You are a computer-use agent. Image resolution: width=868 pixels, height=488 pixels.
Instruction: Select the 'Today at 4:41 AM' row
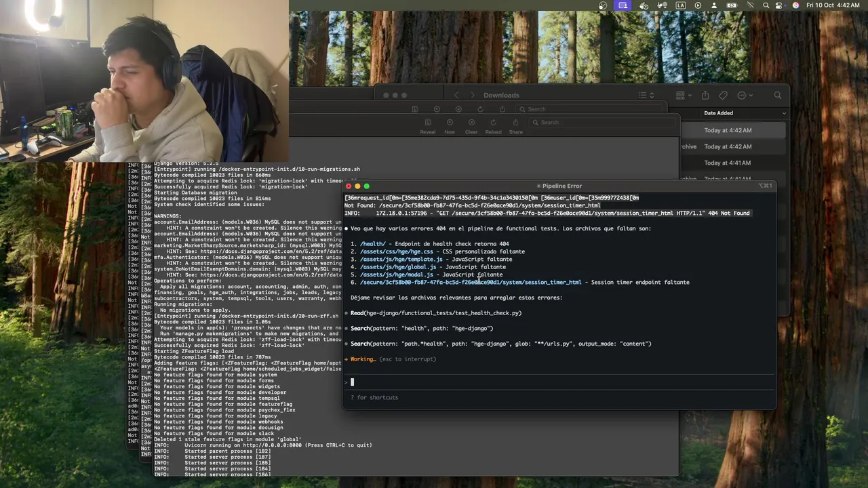[x=734, y=163]
